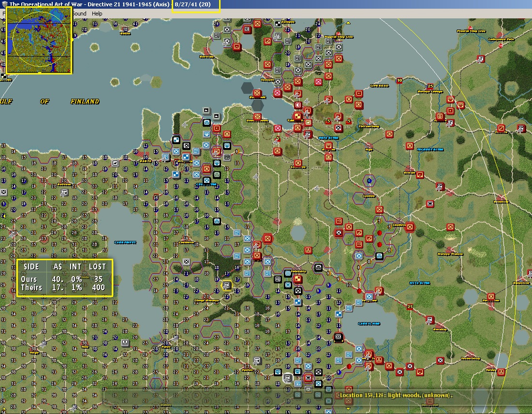Screen dimensions: 532x414
Task: Select the unit highlighted by yellow hex outline
Action: [x=226, y=285]
